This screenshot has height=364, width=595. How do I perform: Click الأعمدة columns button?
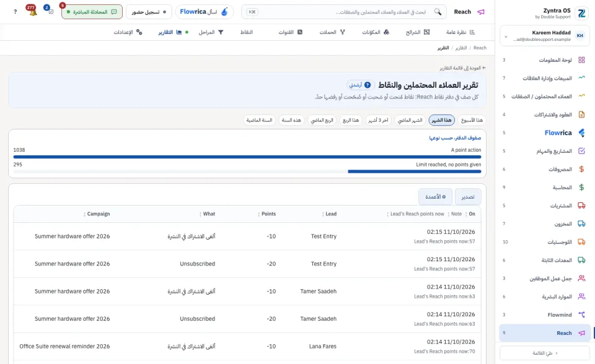click(x=435, y=197)
